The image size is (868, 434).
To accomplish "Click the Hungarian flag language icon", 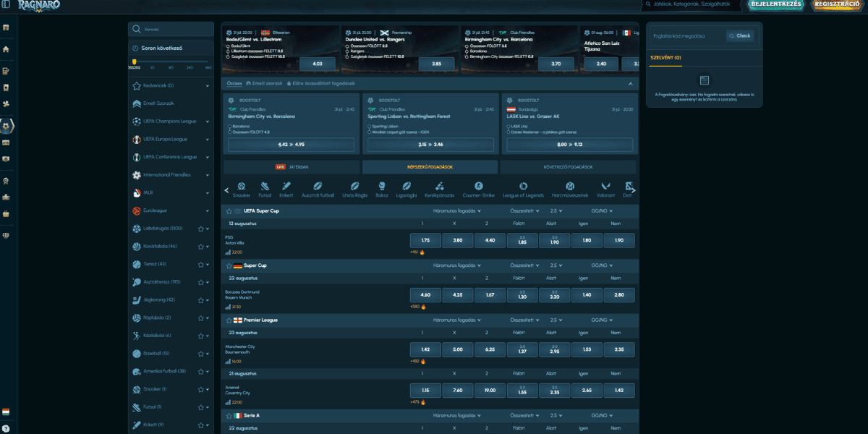I will point(6,411).
